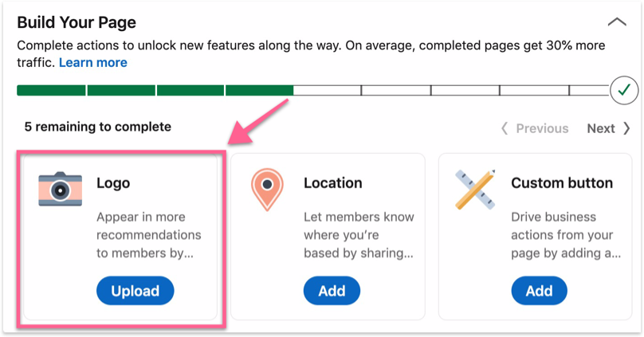The height and width of the screenshot is (337, 644).
Task: Click the camera icon on Logo card
Action: pyautogui.click(x=60, y=189)
